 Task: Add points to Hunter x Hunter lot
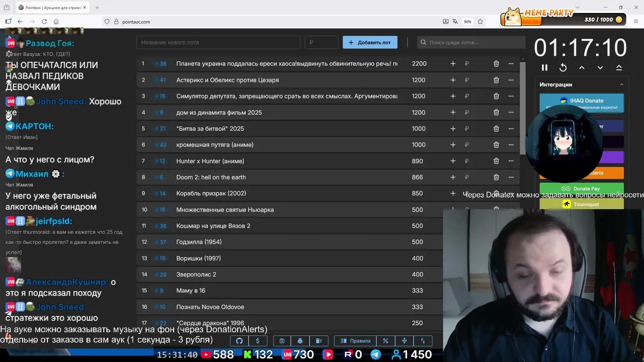click(x=453, y=161)
